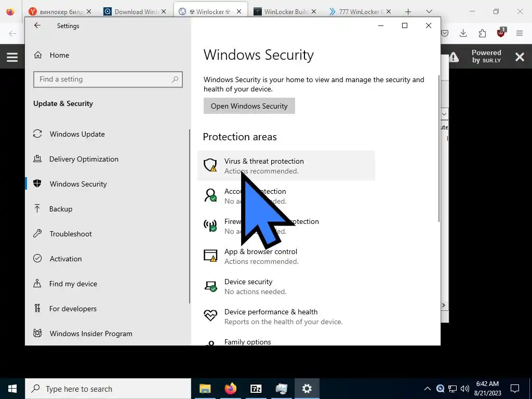Open Backup settings page
Screen dimensions: 532x399
pos(61,209)
